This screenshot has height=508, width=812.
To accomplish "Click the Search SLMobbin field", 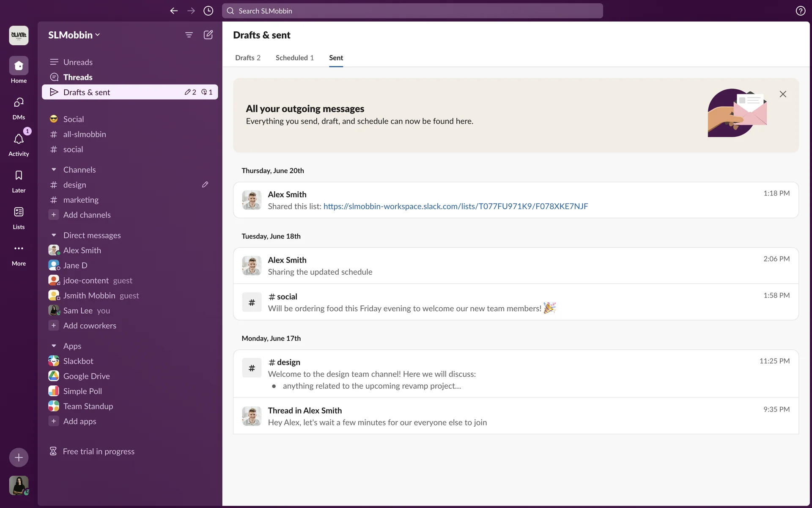I will [x=412, y=11].
